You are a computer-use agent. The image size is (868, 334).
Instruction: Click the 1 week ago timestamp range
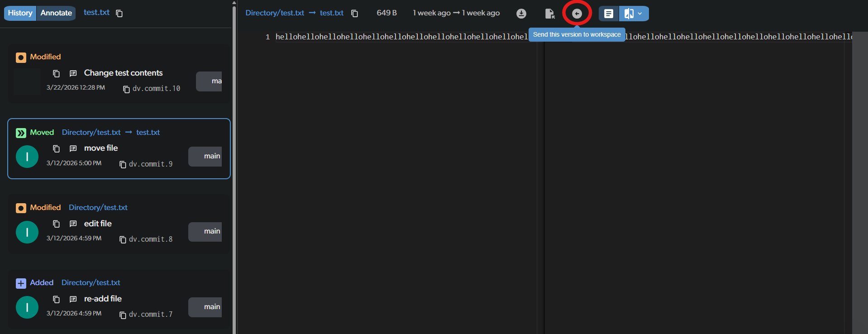456,13
